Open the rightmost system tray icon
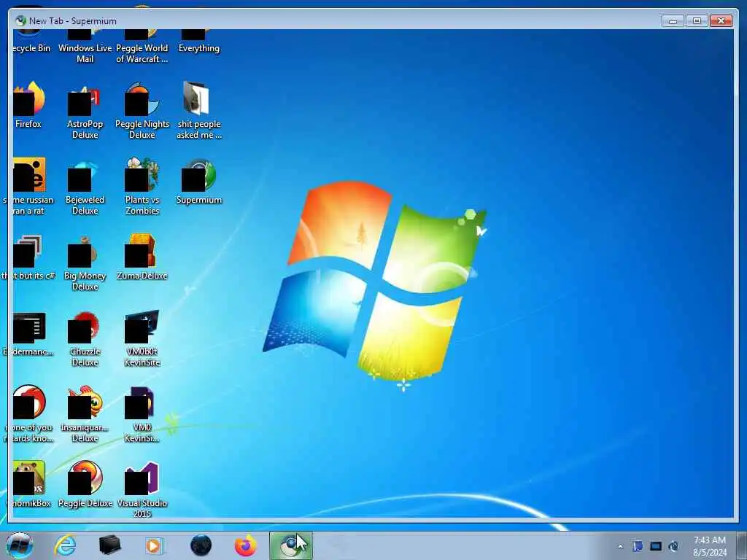Image resolution: width=747 pixels, height=560 pixels. click(673, 546)
